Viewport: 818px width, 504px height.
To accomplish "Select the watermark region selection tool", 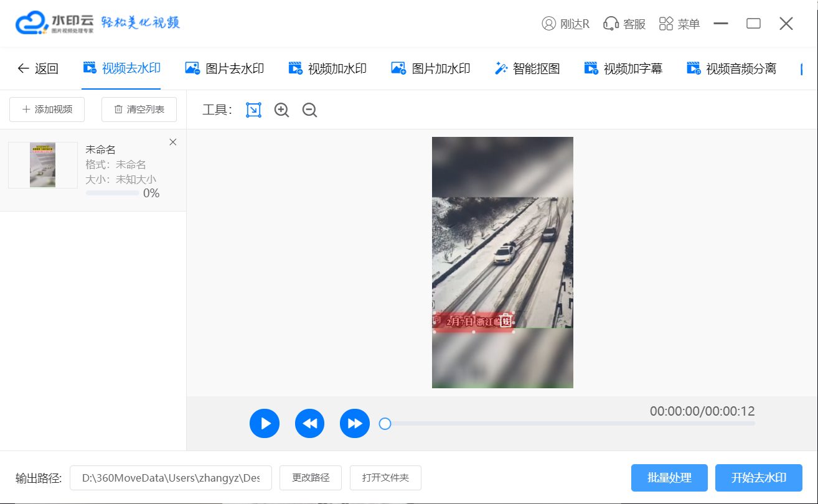I will [253, 110].
